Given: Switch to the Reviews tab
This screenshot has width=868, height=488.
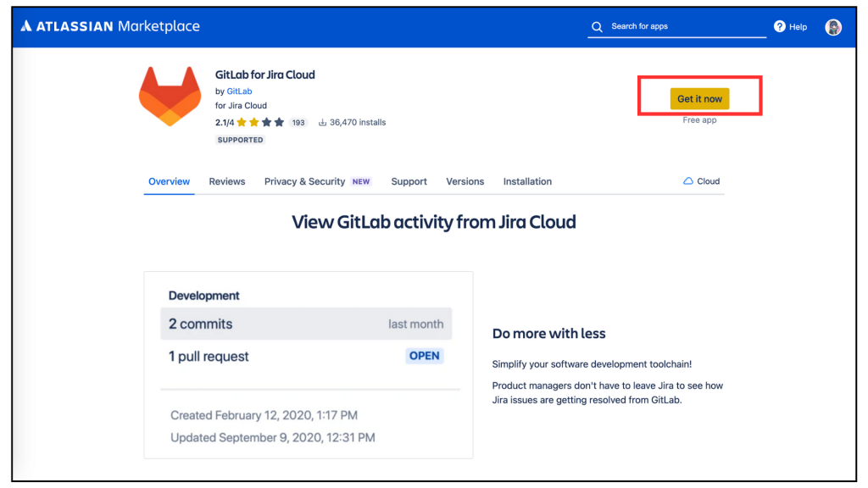Looking at the screenshot, I should click(x=227, y=181).
